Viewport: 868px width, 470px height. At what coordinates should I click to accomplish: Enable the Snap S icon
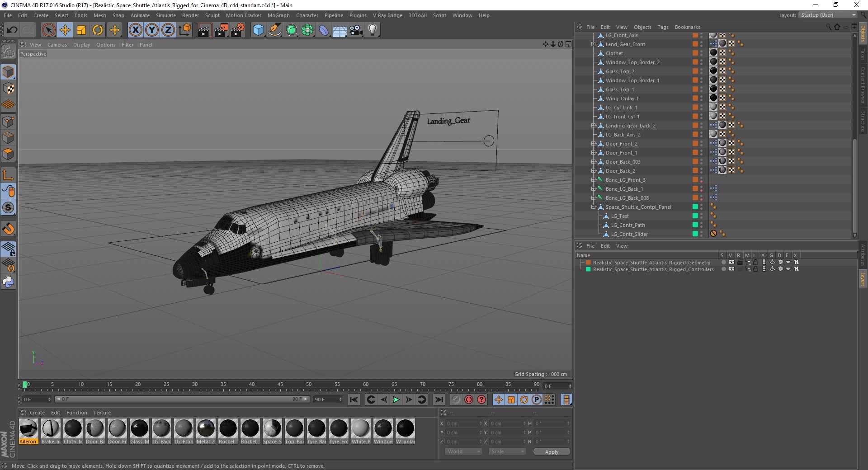point(8,208)
